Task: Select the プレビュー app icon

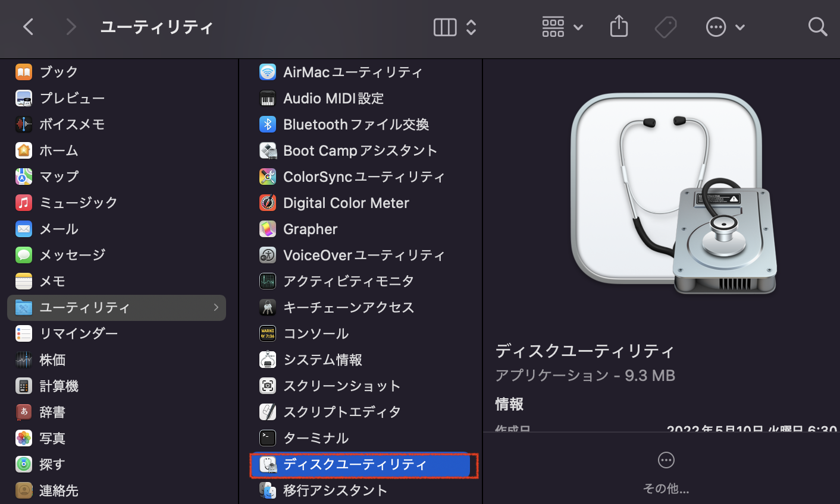Action: point(24,98)
